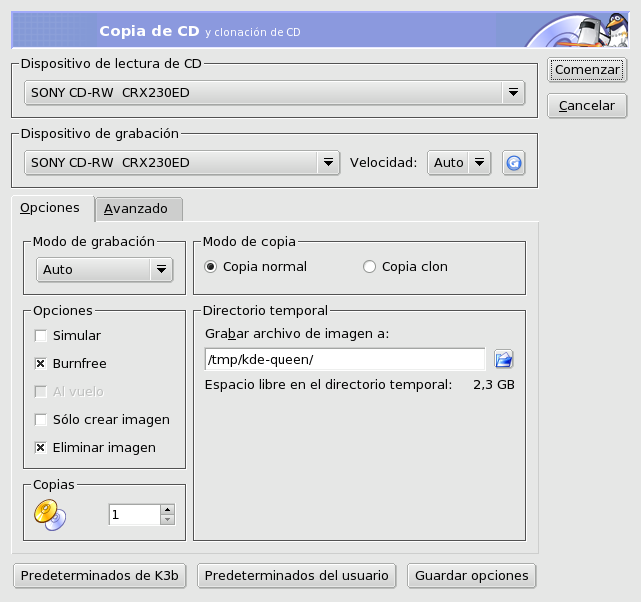Select Copia clon radio button
The height and width of the screenshot is (602, 641).
369,267
